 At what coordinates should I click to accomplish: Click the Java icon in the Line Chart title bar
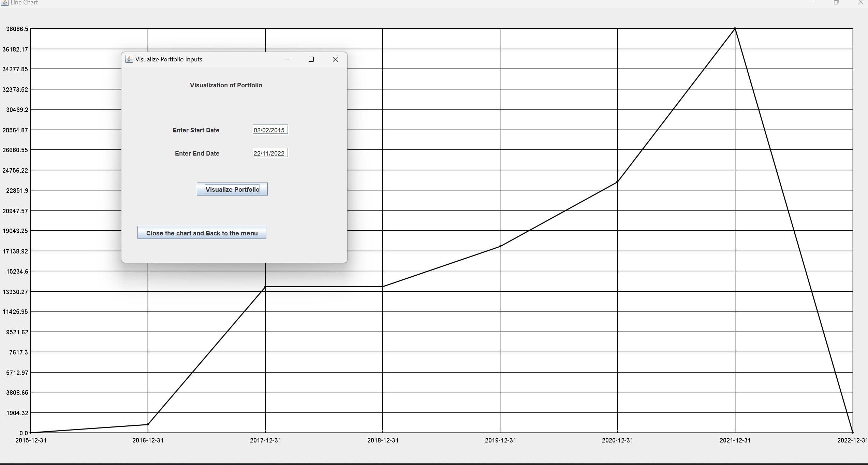[x=4, y=3]
